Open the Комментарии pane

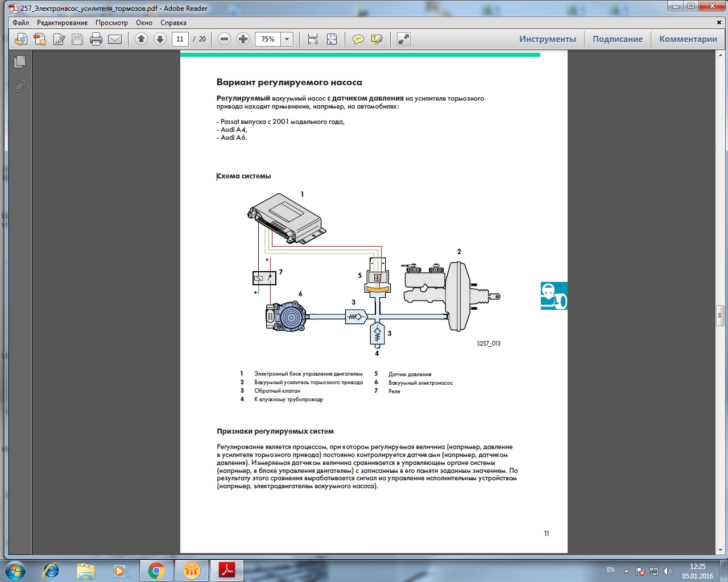(x=688, y=39)
